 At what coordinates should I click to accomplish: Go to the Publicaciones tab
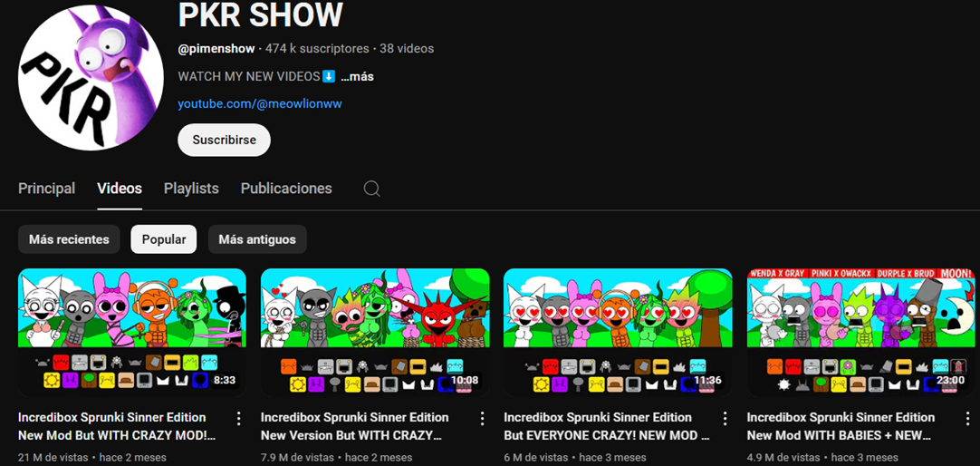click(x=286, y=189)
